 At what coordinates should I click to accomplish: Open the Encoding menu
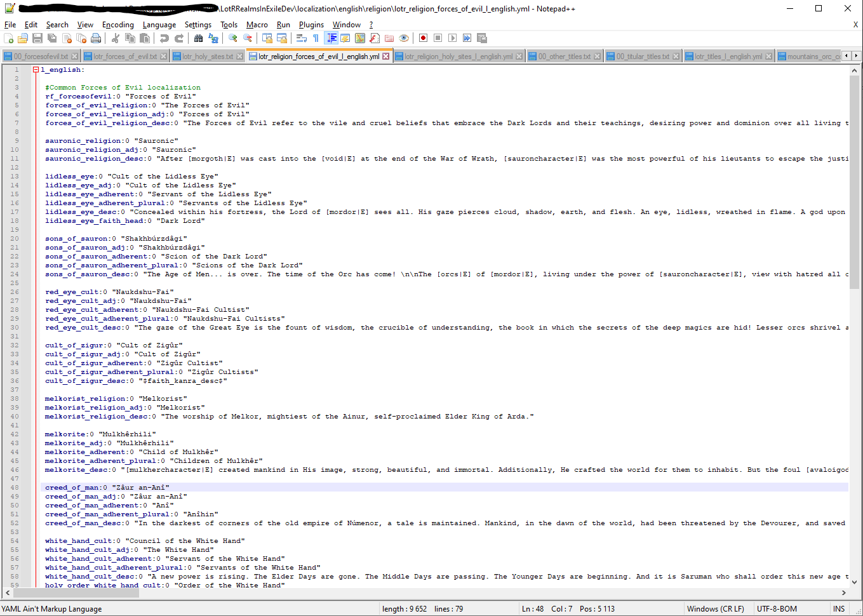point(118,25)
